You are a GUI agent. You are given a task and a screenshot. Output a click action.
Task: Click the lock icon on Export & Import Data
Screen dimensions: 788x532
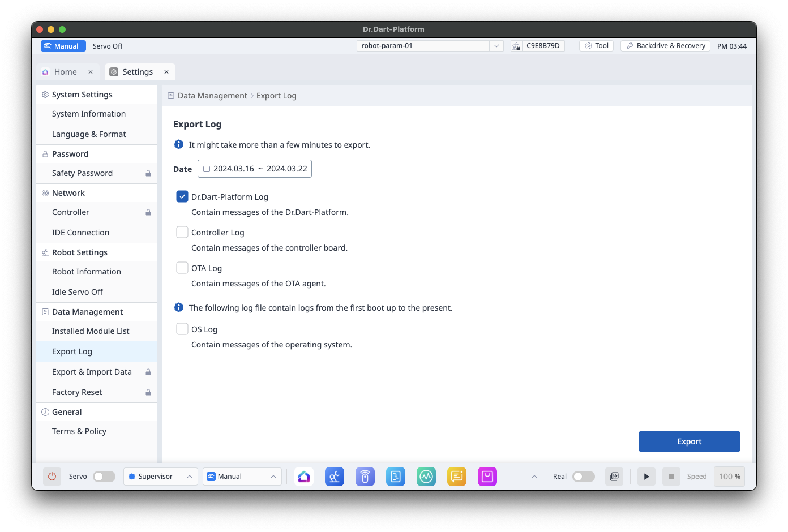point(148,372)
